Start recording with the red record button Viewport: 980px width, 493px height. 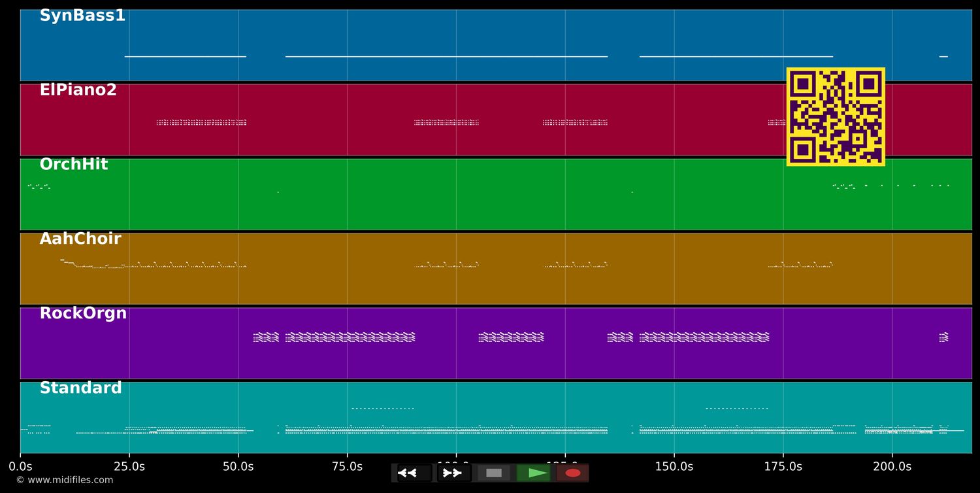[x=573, y=473]
